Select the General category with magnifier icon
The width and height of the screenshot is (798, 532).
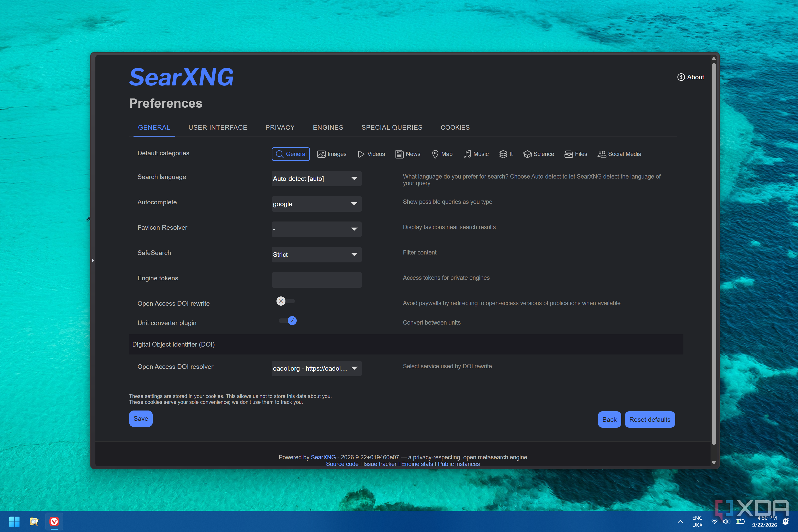tap(291, 154)
